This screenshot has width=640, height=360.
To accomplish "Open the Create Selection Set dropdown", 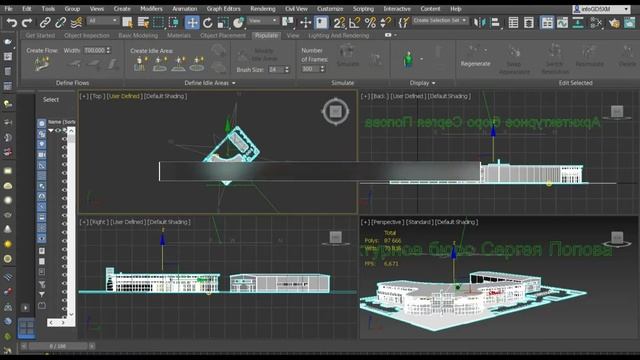I will point(440,20).
